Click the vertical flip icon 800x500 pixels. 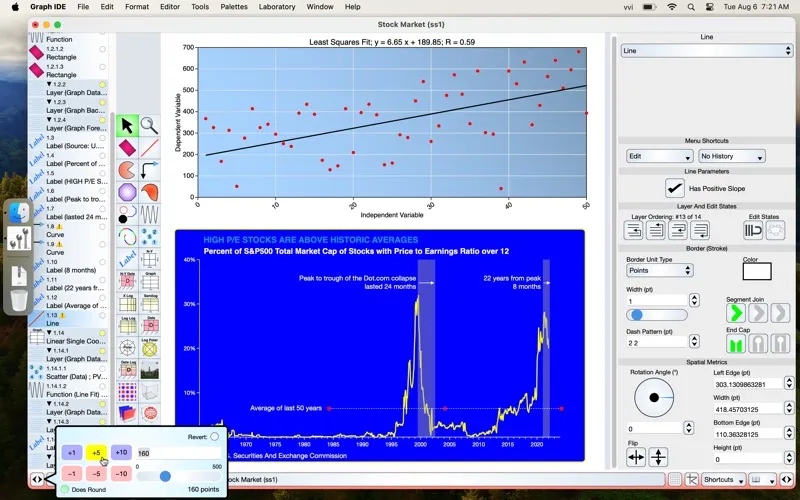(x=658, y=457)
